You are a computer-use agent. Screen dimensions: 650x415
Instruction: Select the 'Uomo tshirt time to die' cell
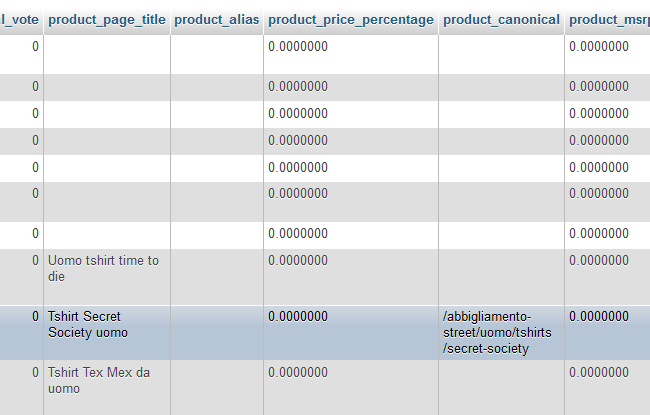[x=106, y=268]
